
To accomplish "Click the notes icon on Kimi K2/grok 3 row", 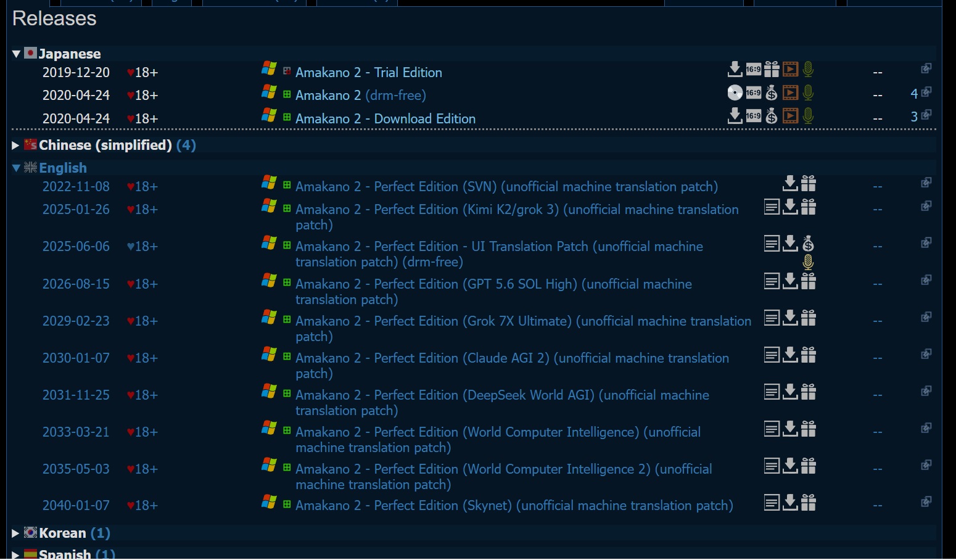I will [x=772, y=207].
